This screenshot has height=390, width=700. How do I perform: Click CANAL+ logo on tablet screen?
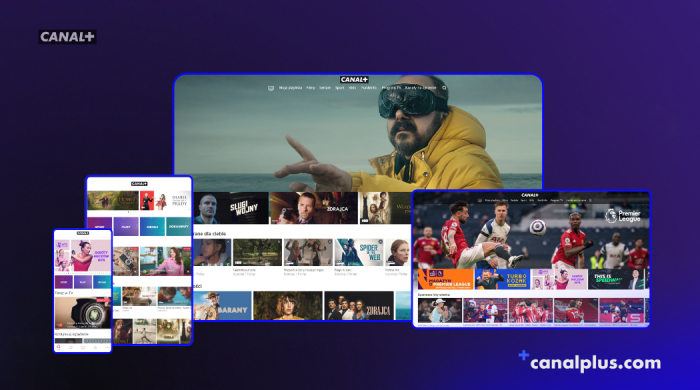[x=139, y=184]
